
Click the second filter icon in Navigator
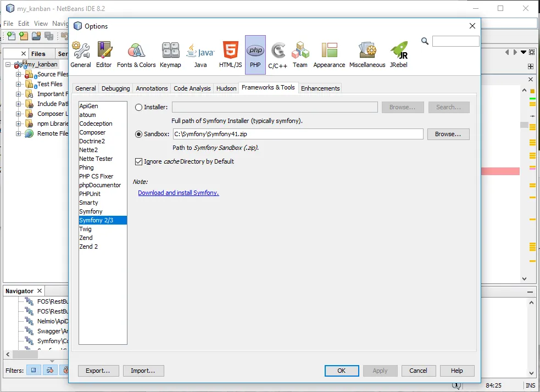[x=50, y=371]
